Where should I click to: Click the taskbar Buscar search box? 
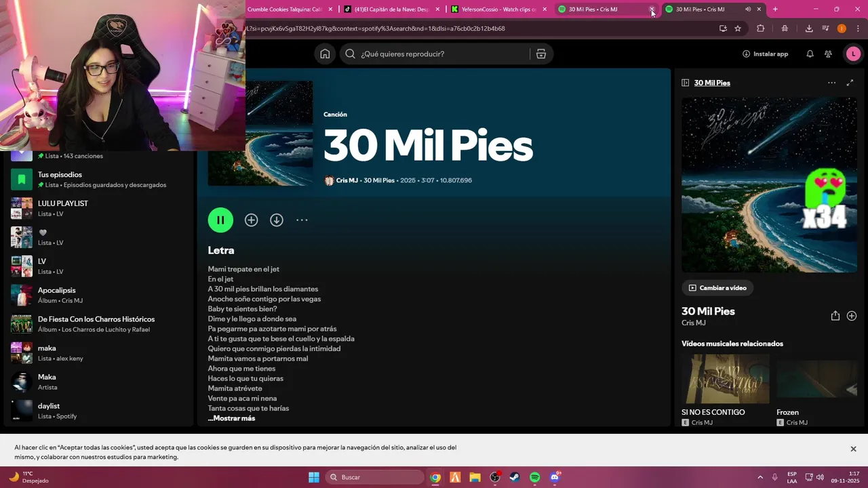[375, 477]
